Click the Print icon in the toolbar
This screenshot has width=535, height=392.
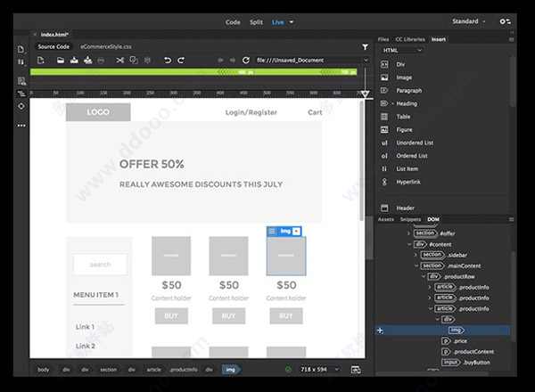tap(101, 61)
